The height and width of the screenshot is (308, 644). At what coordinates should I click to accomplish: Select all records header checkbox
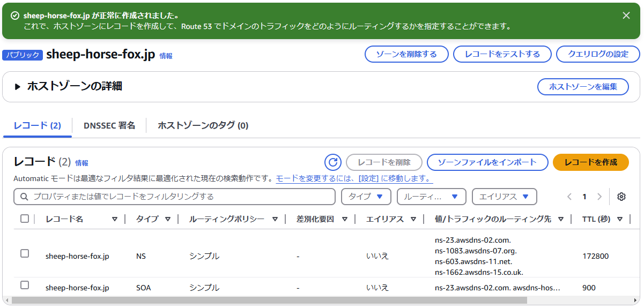25,219
